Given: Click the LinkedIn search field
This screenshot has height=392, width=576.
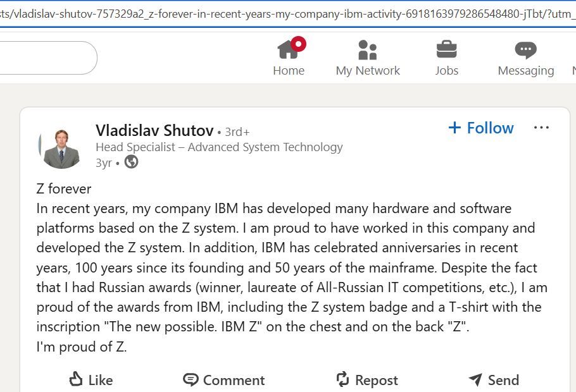Looking at the screenshot, I should point(44,58).
